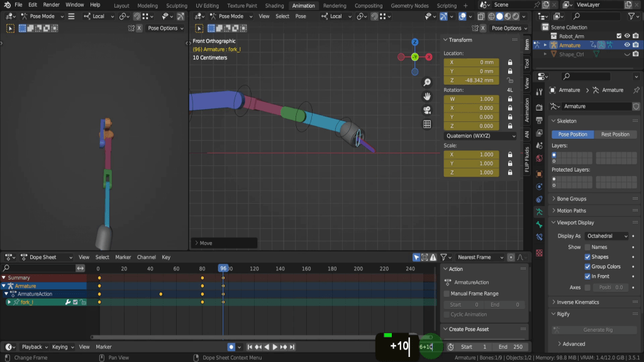Jump to the last frame in playback controls

coord(292,347)
